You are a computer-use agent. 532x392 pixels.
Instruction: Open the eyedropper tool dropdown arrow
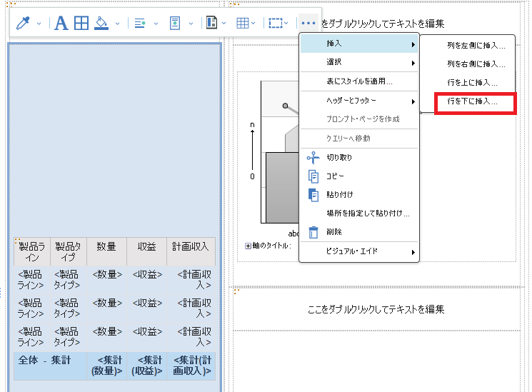coord(39,24)
